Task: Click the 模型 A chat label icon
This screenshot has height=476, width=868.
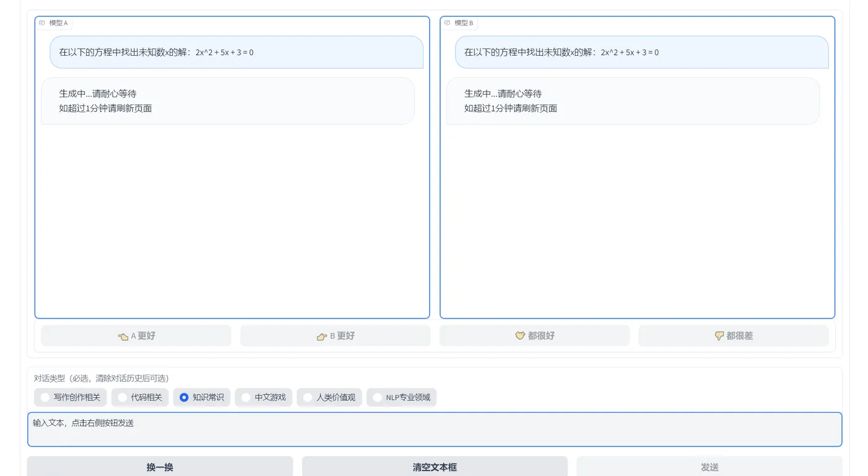Action: [42, 23]
